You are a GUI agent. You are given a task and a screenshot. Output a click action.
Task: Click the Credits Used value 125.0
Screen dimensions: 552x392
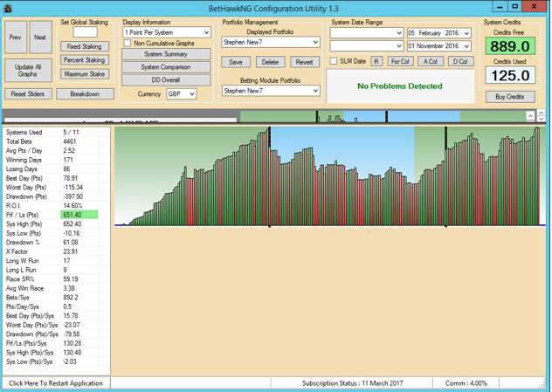coord(510,75)
